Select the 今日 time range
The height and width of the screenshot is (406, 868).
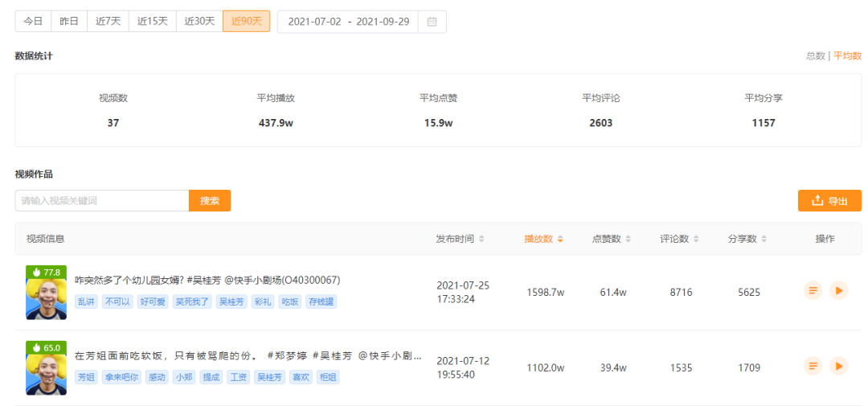(33, 22)
